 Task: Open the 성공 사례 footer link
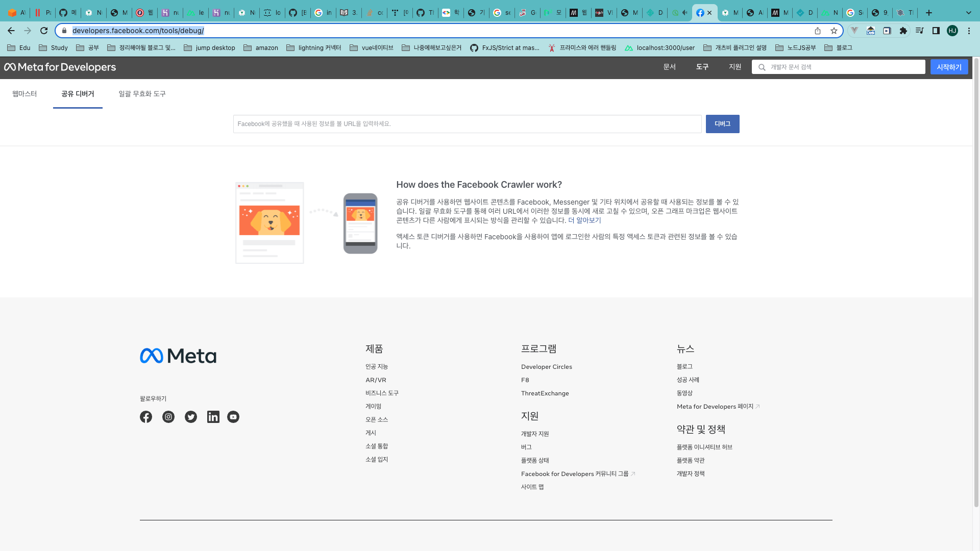pyautogui.click(x=688, y=380)
